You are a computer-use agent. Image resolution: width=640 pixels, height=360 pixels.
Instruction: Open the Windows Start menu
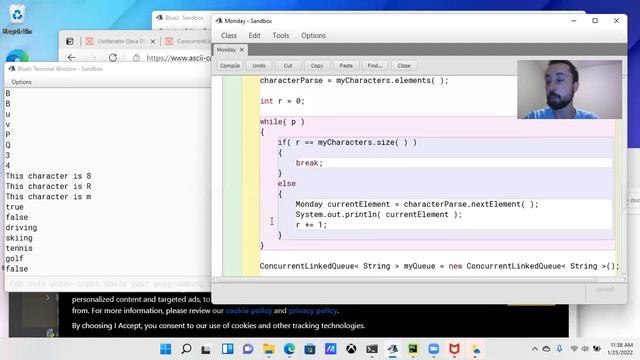tap(166, 349)
